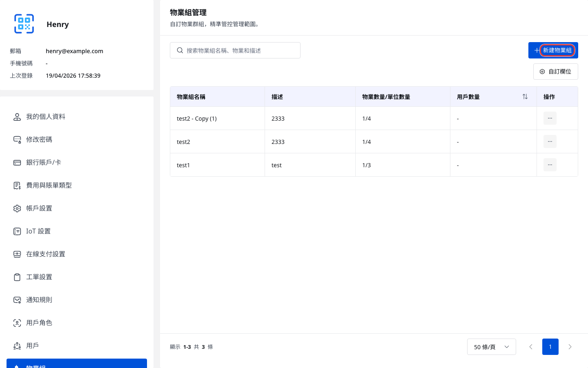Click the 描述 column header

310,96
